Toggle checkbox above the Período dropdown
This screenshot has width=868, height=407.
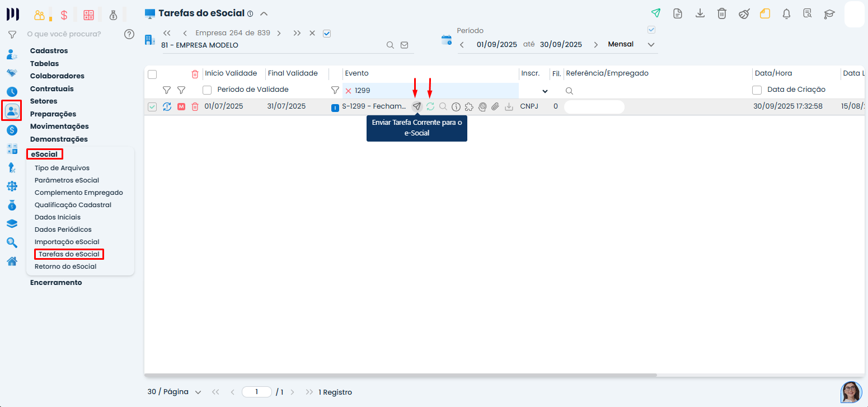[651, 30]
